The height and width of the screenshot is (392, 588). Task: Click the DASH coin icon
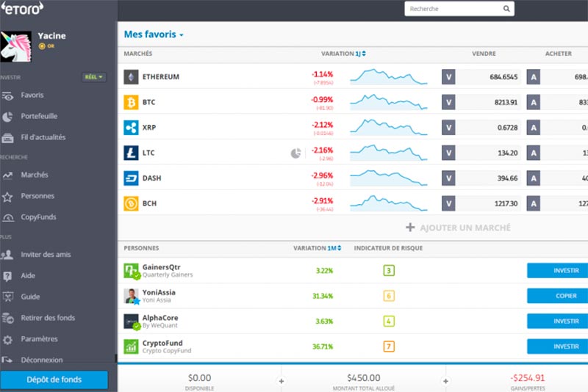point(131,178)
